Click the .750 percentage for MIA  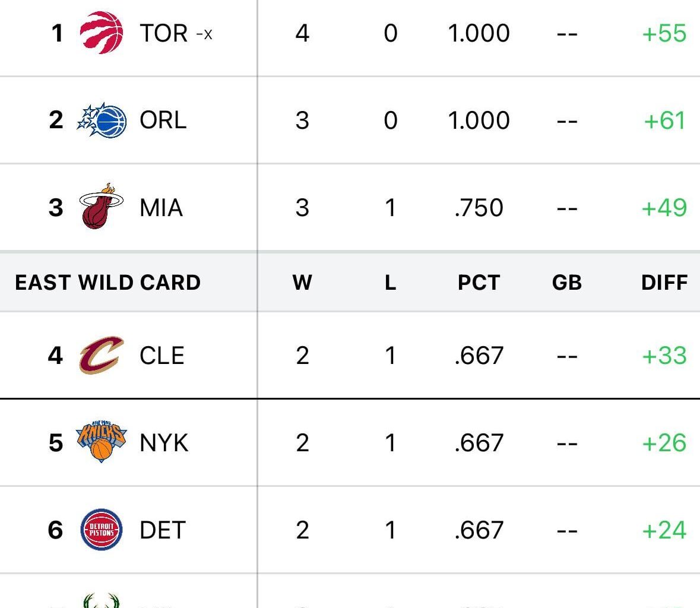tap(479, 207)
